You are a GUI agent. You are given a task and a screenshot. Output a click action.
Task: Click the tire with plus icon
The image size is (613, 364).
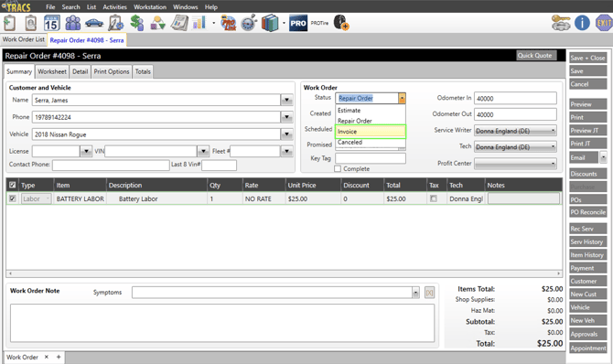tap(341, 23)
